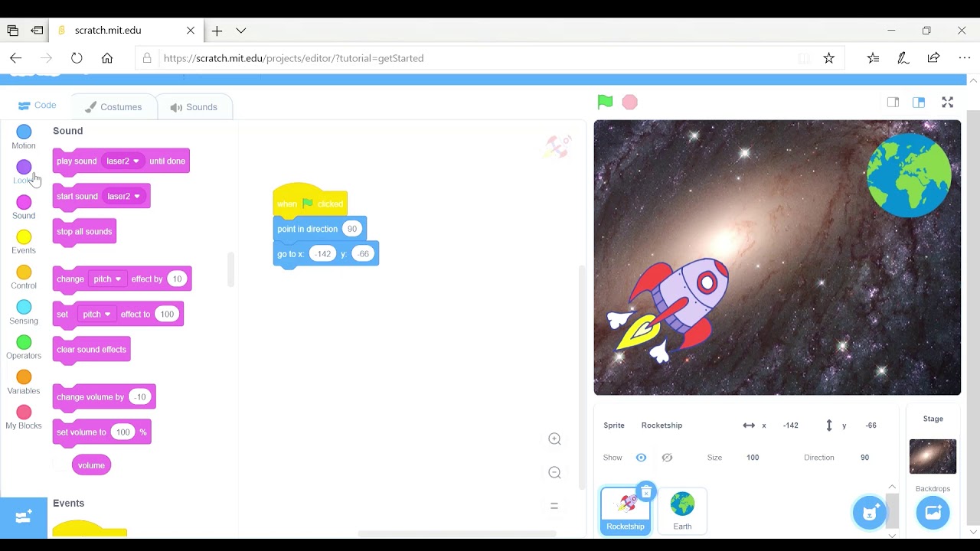
Task: Zoom out on the code workspace
Action: [555, 472]
